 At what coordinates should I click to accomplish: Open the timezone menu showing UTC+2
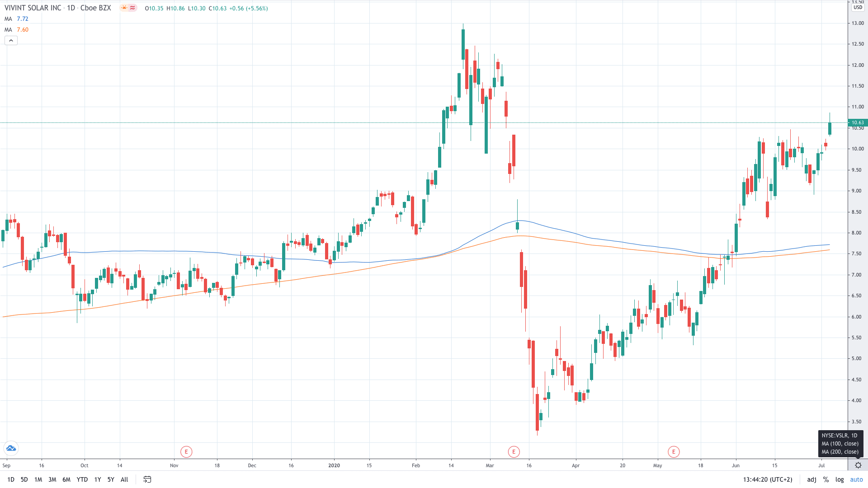(x=768, y=479)
